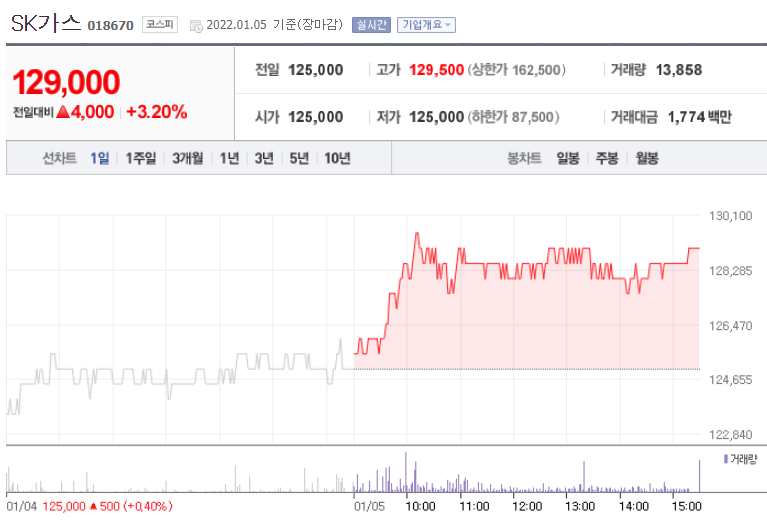This screenshot has width=767, height=524.
Task: Switch to the 1주일 line chart
Action: (141, 158)
